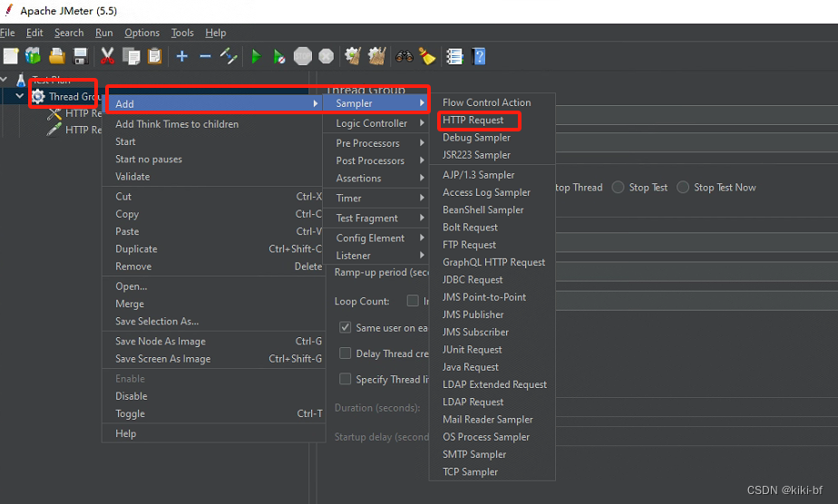Select Remove in context menu
The image size is (838, 504).
[x=214, y=267]
